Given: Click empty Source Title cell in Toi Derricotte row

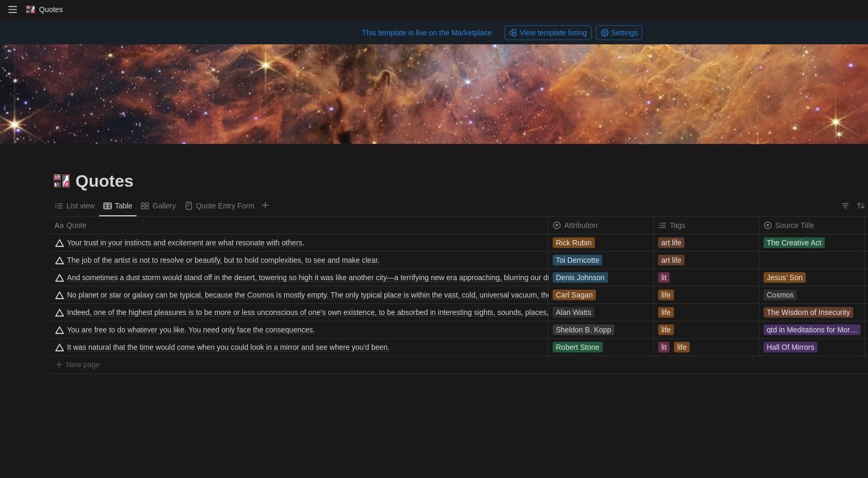Looking at the screenshot, I should [812, 260].
